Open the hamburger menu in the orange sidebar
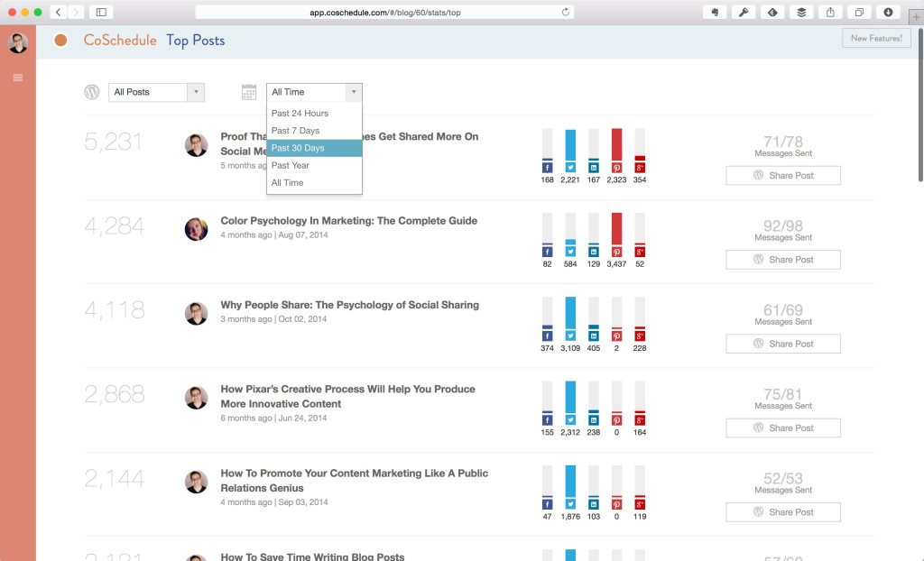This screenshot has height=561, width=924. pos(17,78)
